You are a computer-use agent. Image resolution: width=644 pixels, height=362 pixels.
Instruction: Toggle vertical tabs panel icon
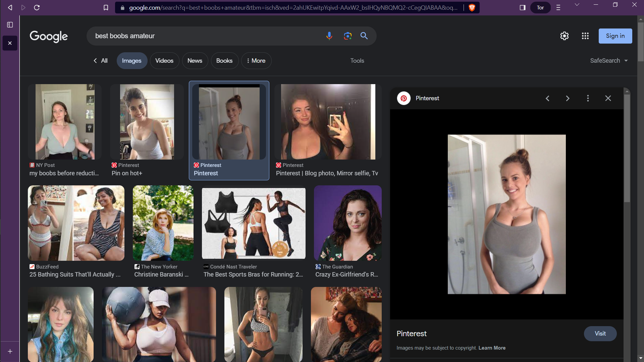(10, 25)
